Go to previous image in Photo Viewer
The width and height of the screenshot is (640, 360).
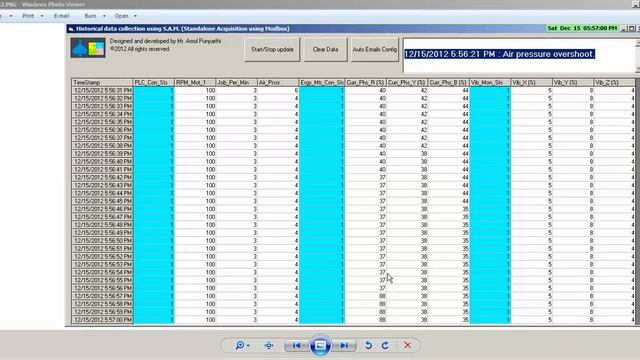(x=297, y=345)
